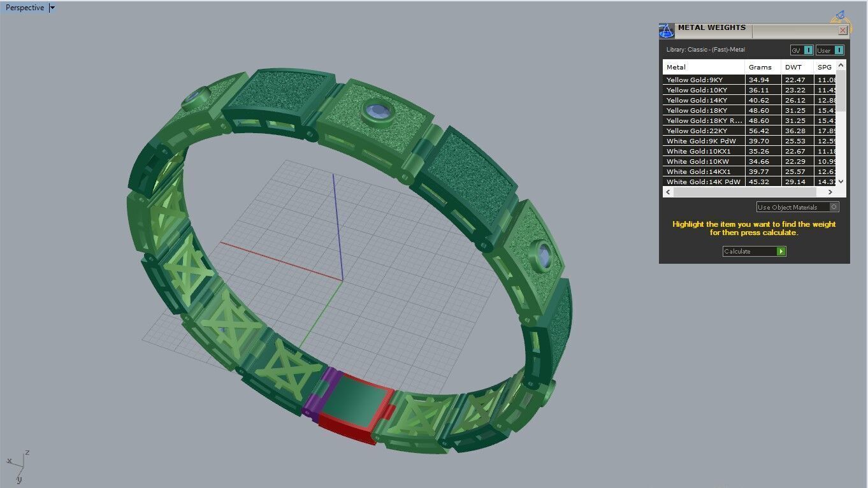Toggle the User library switch
This screenshot has width=868, height=488.
point(830,50)
